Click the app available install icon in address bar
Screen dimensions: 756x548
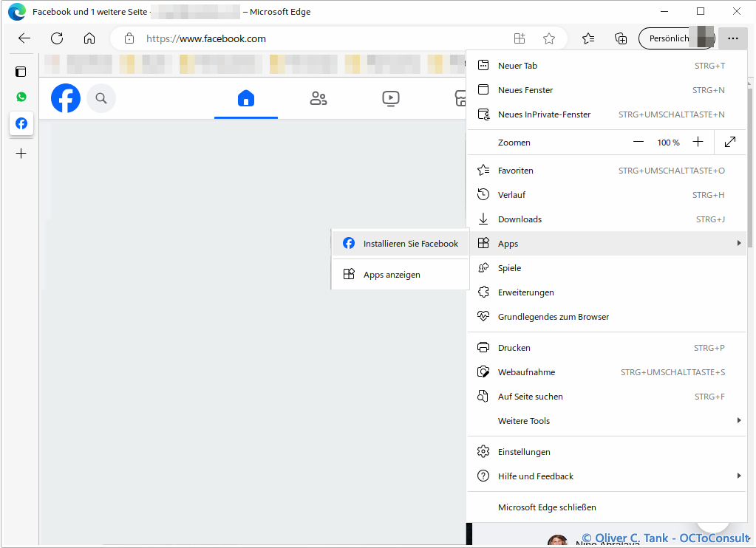coord(520,38)
